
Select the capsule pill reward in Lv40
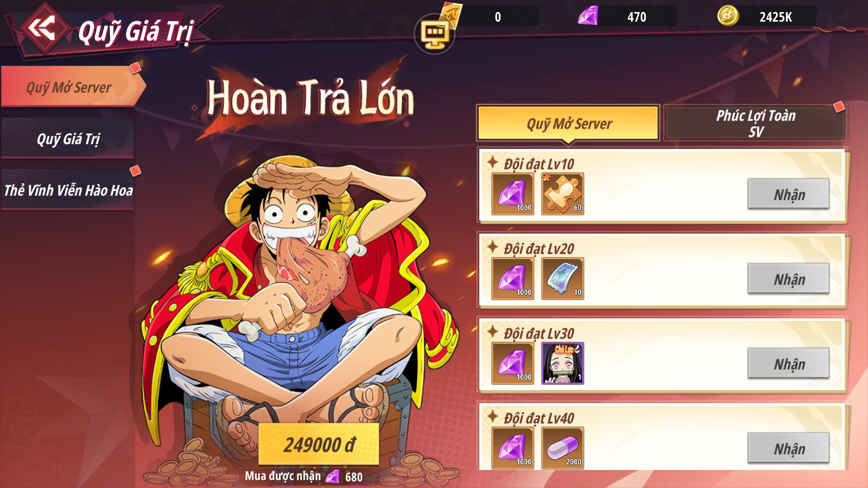click(x=562, y=448)
